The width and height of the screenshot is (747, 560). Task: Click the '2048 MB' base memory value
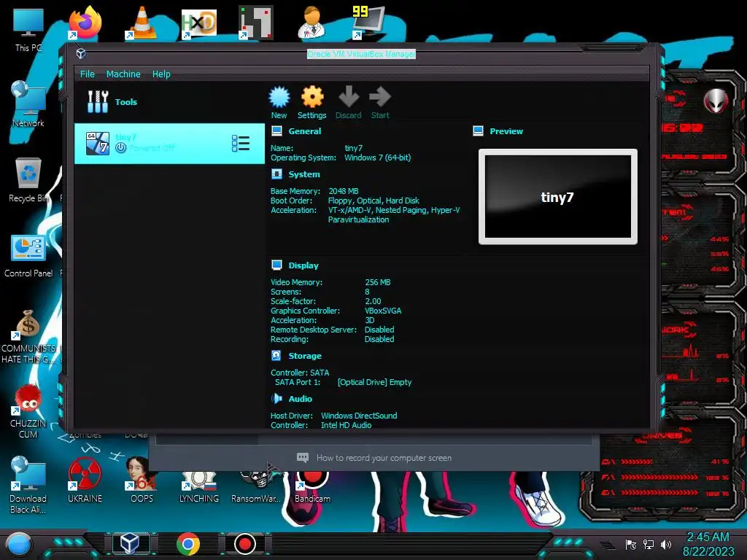pyautogui.click(x=344, y=191)
